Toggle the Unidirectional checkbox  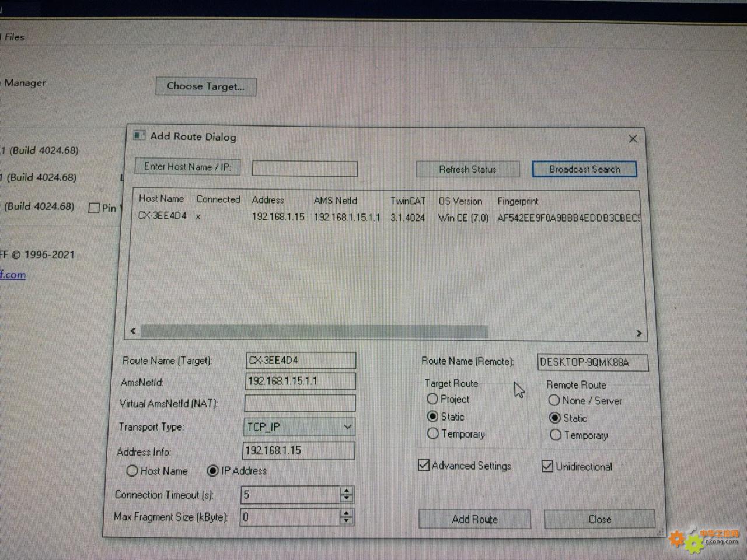pos(547,466)
